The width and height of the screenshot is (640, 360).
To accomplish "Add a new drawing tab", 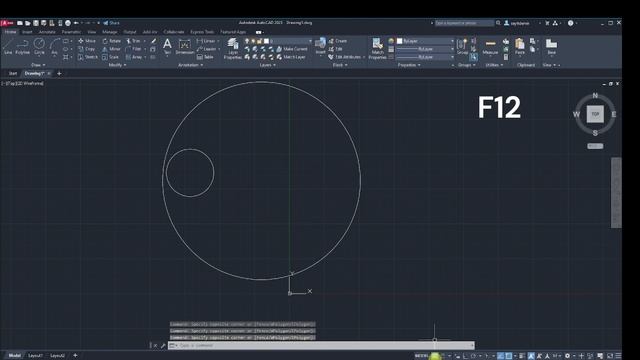I will point(59,73).
